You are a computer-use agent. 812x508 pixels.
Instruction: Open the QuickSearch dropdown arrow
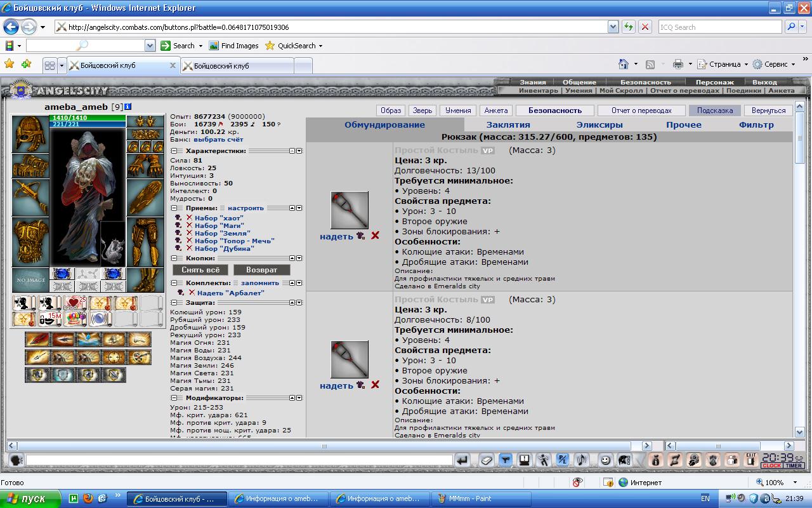[x=320, y=46]
